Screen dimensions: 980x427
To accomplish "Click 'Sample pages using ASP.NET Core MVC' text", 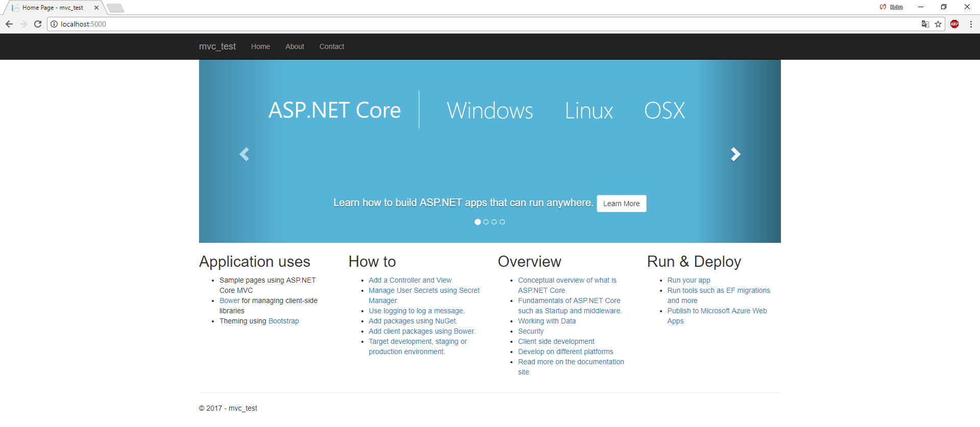I will point(267,285).
